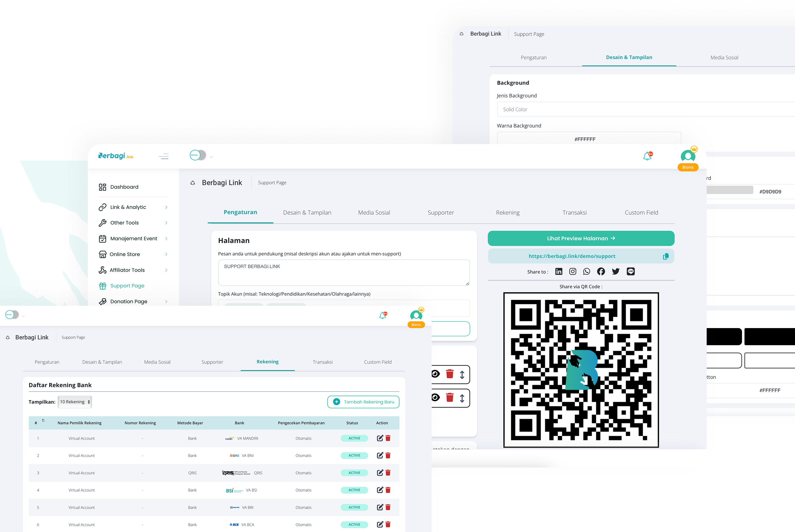Delete the VA BNI account row
Screen dimensions: 795x532
[x=388, y=455]
